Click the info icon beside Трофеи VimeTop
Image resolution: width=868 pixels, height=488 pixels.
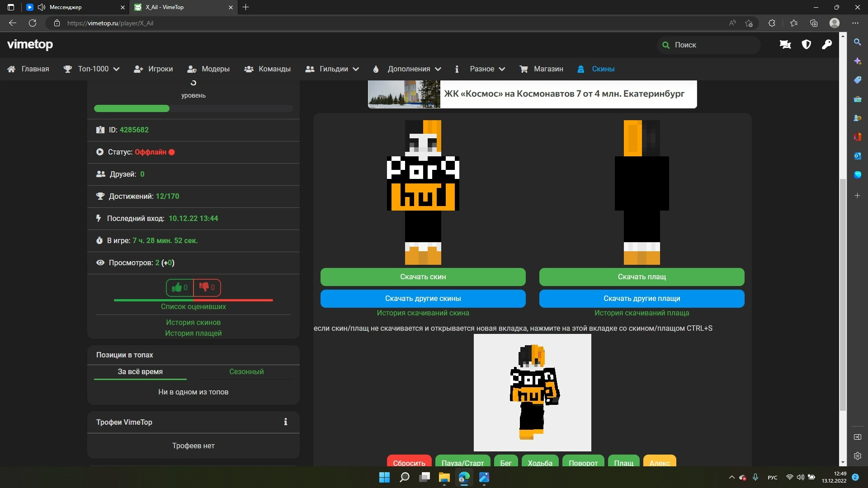(285, 422)
